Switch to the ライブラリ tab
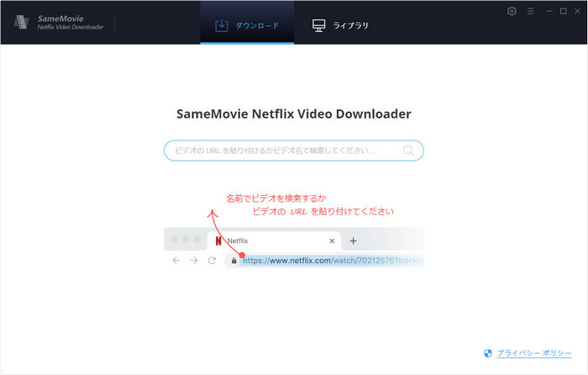The image size is (588, 375). pos(340,25)
